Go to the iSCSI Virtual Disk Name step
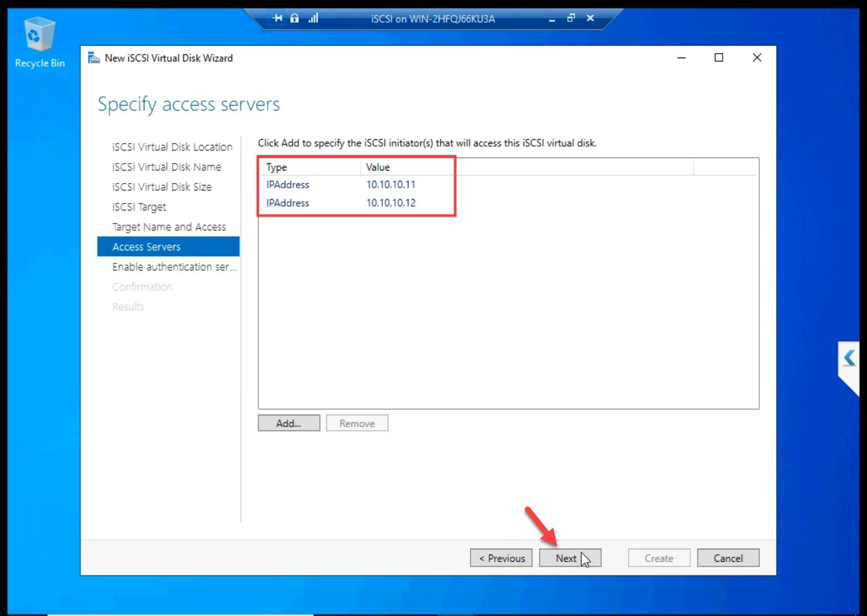Screen dimensions: 867x616 167,167
